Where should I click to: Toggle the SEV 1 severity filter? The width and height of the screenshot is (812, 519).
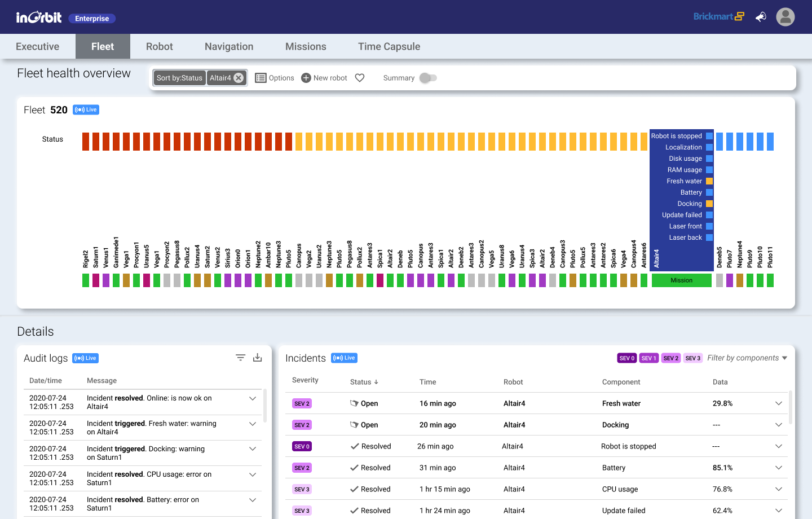click(x=649, y=358)
